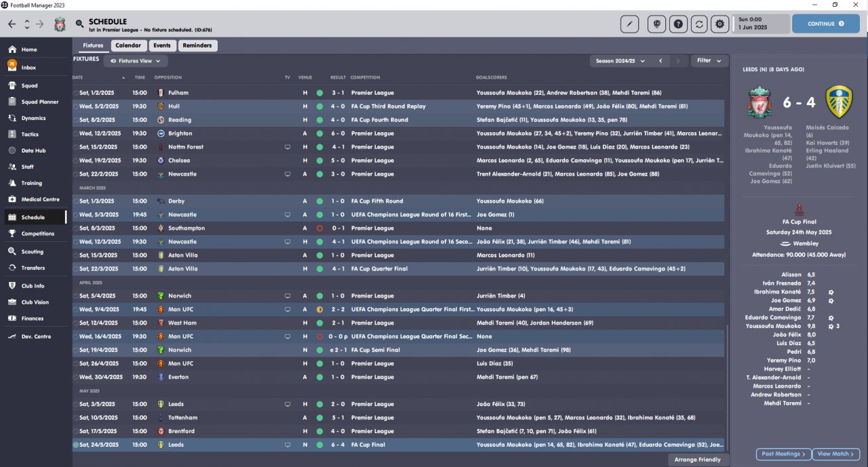Image resolution: width=868 pixels, height=467 pixels.
Task: Sort by the Opposition column header
Action: click(168, 77)
